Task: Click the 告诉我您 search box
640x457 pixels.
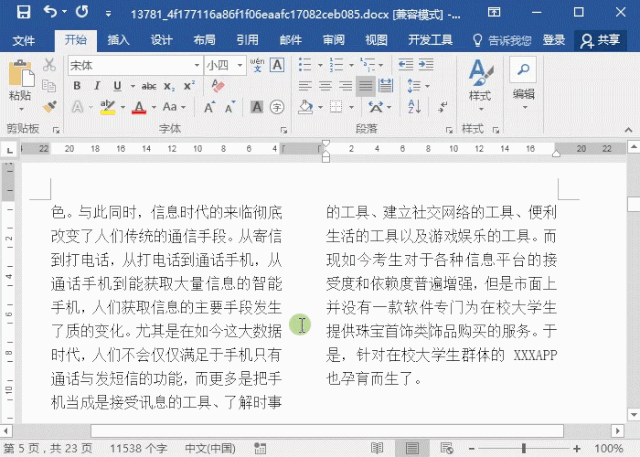Action: (x=502, y=40)
